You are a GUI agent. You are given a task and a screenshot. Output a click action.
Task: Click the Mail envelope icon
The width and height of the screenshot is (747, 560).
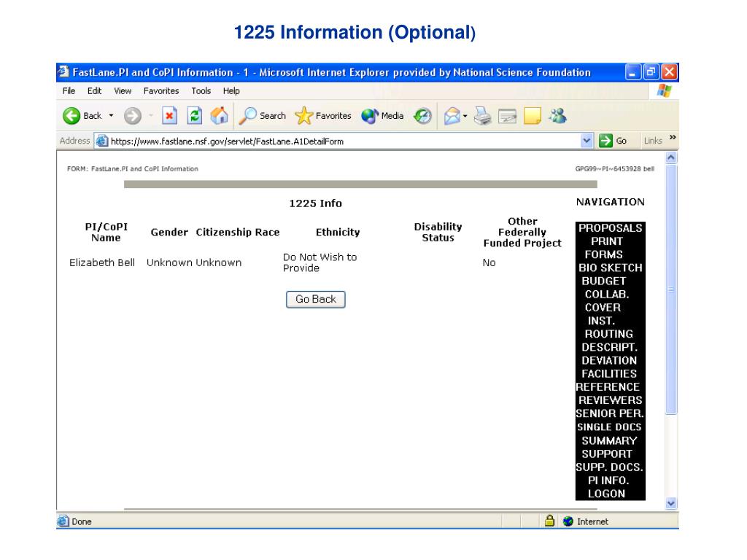(x=452, y=116)
